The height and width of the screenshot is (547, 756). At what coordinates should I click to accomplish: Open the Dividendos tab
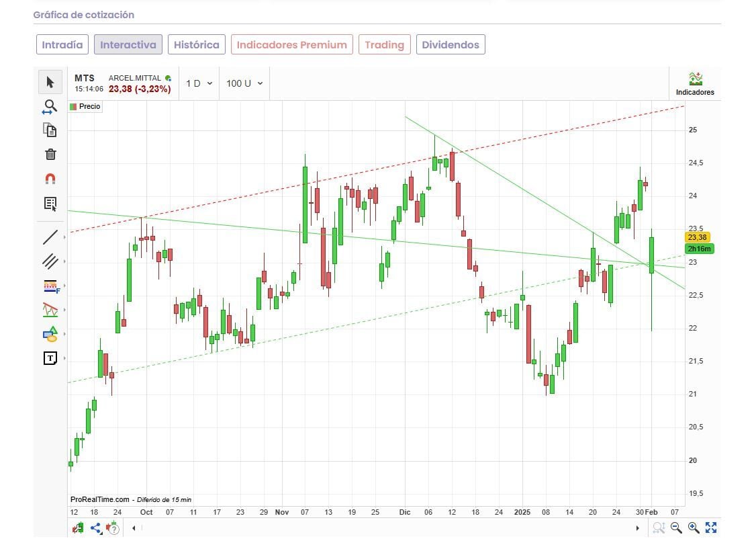[451, 45]
